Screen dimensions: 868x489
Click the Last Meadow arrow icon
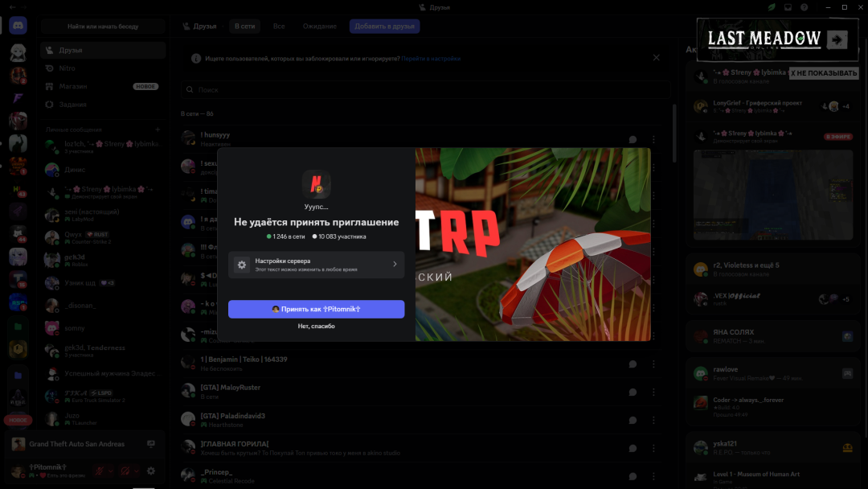coord(837,39)
